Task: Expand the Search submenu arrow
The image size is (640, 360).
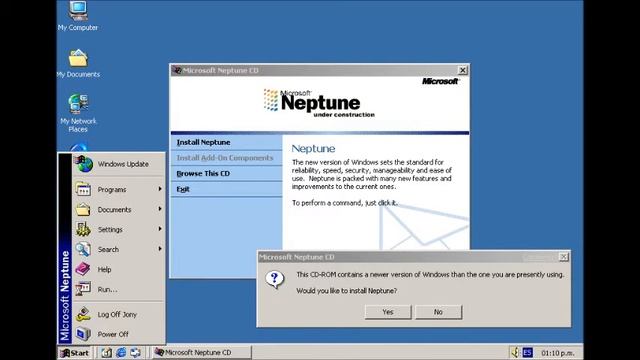Action: tap(160, 249)
